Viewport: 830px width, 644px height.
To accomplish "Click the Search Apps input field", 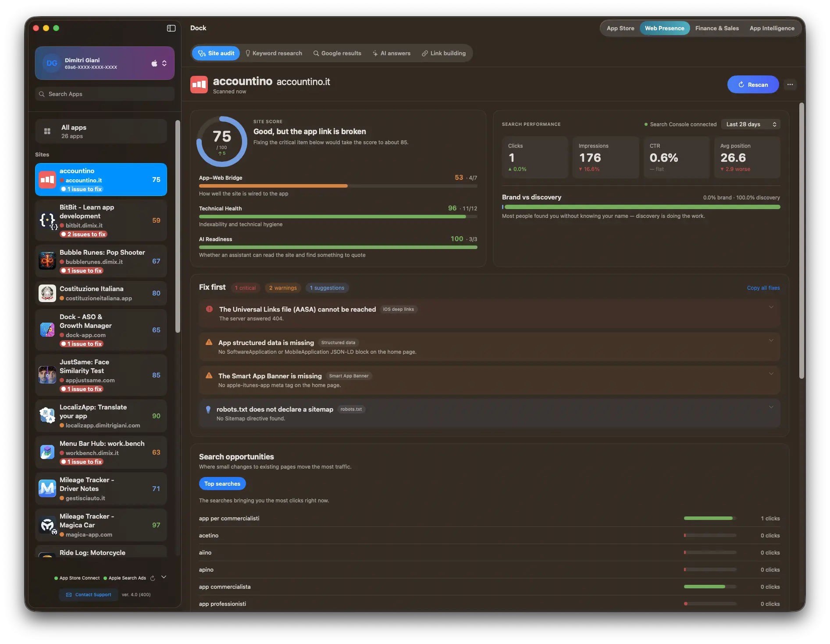I will 105,94.
